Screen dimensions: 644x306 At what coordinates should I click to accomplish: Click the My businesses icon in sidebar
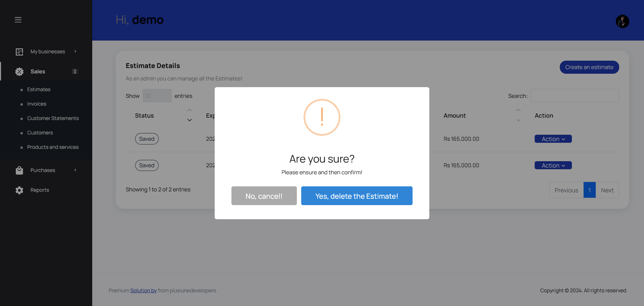[x=19, y=52]
